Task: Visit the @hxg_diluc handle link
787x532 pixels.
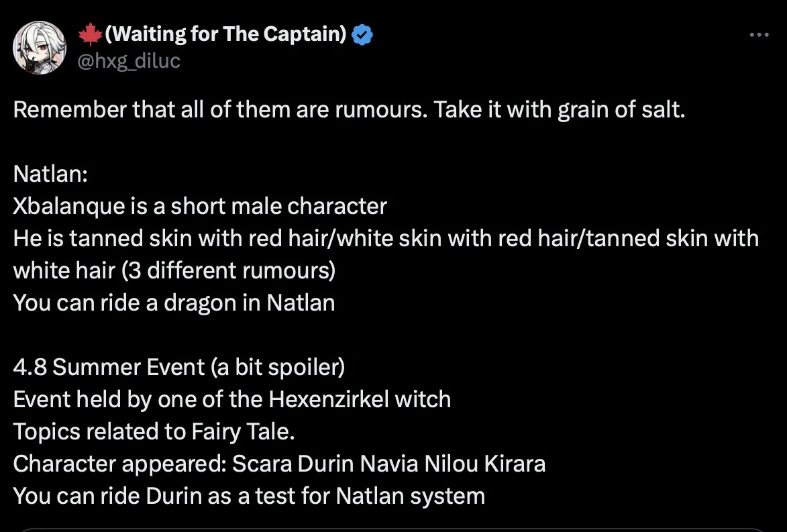Action: 129,61
